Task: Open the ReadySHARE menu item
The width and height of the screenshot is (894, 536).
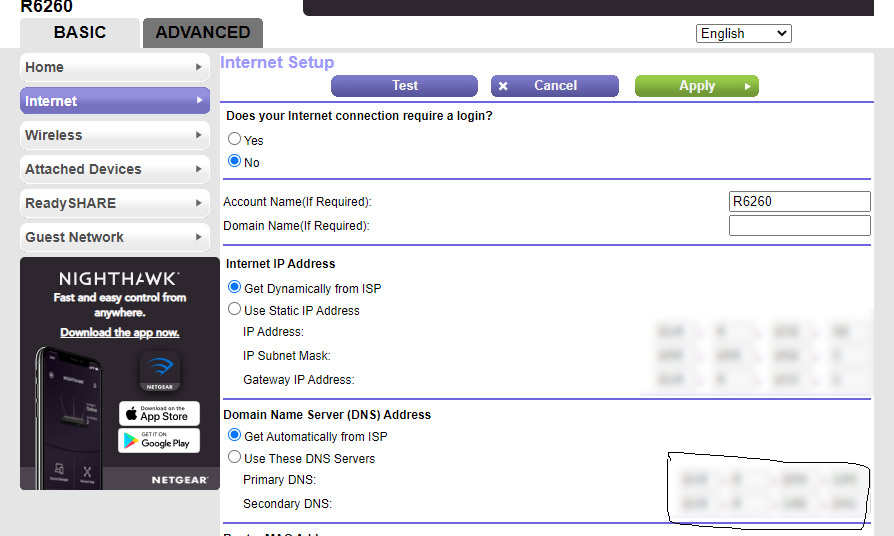Action: pos(115,203)
